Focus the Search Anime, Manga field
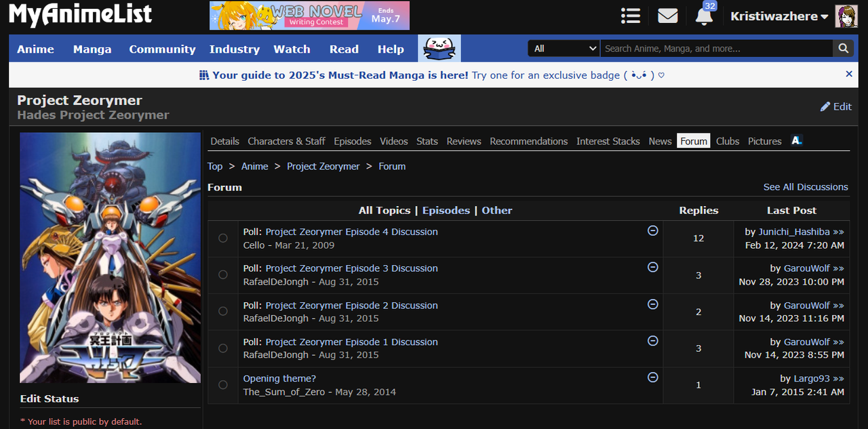The height and width of the screenshot is (429, 868). 717,48
